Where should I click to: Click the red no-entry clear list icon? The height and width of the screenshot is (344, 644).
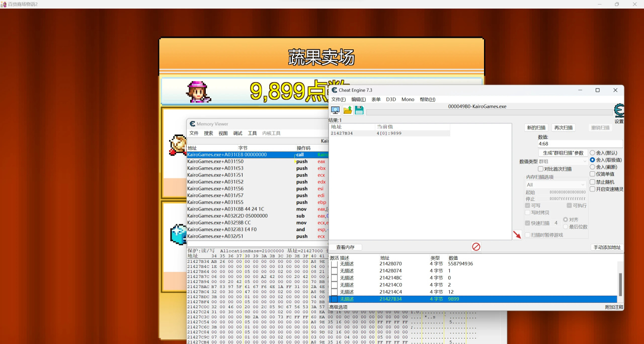click(476, 247)
